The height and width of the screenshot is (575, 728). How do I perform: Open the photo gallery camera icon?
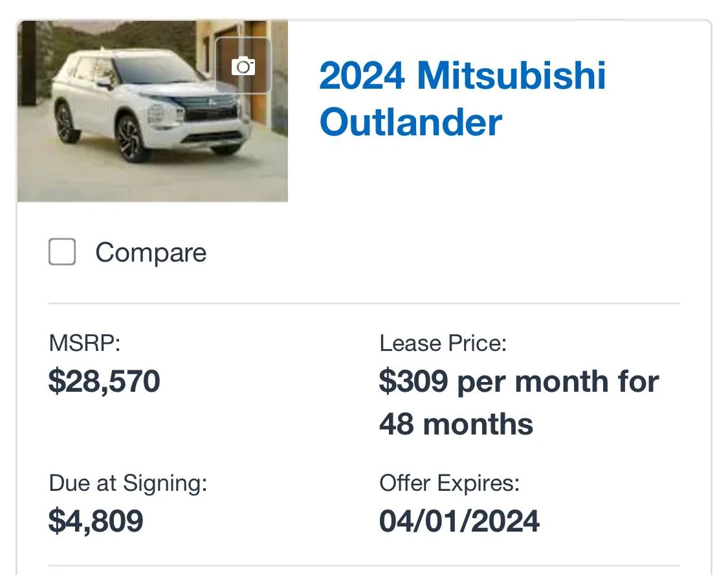[x=243, y=65]
